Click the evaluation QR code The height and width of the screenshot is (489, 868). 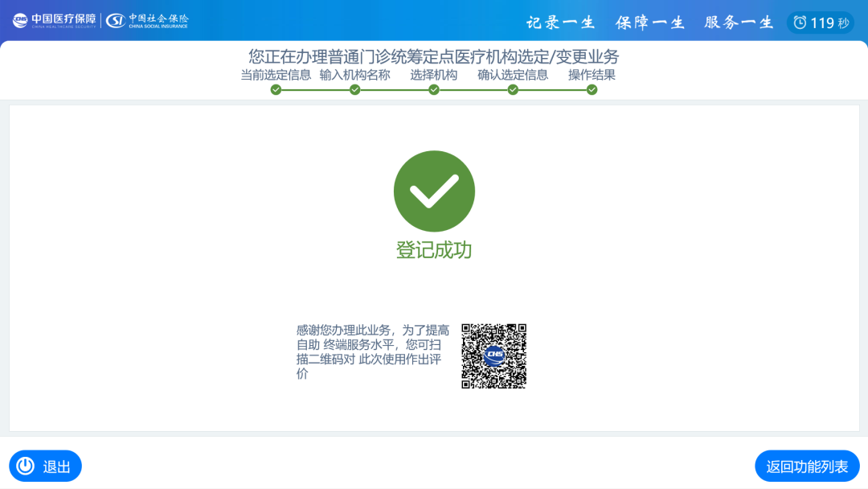[x=493, y=356]
